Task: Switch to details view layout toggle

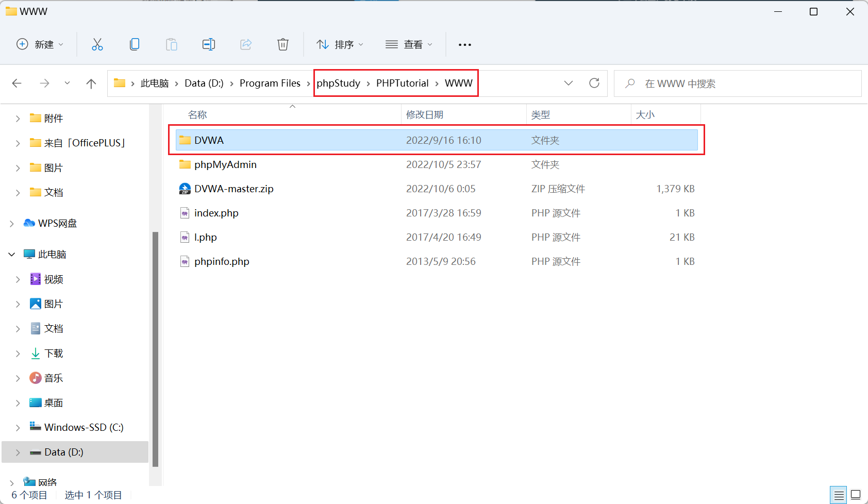Action: (x=839, y=495)
